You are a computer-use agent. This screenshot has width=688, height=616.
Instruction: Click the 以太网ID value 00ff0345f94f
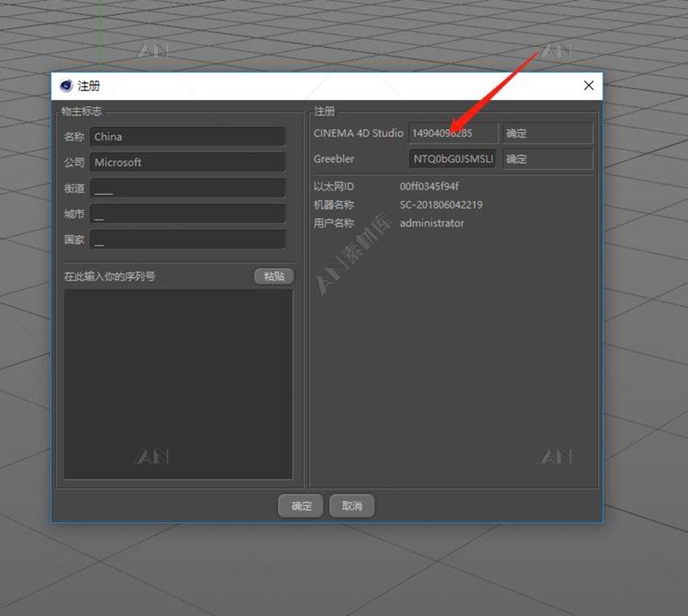click(429, 186)
